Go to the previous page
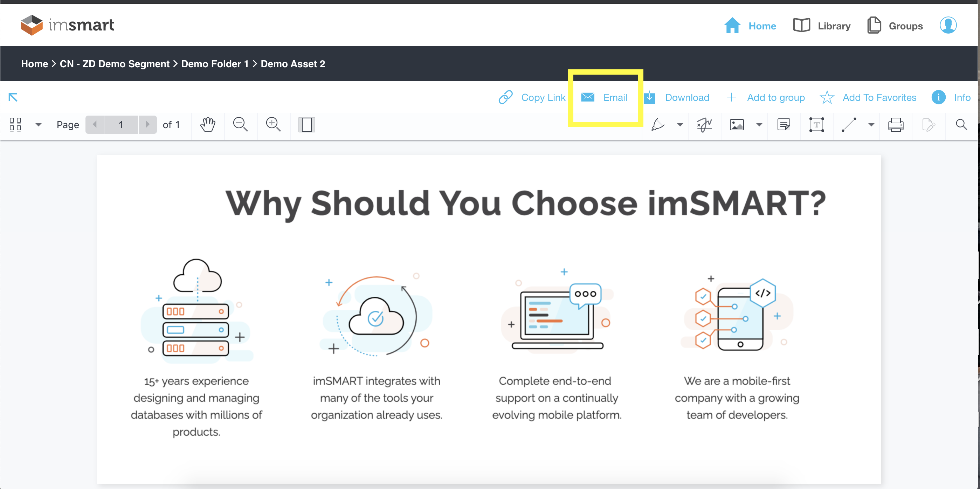 pos(95,124)
